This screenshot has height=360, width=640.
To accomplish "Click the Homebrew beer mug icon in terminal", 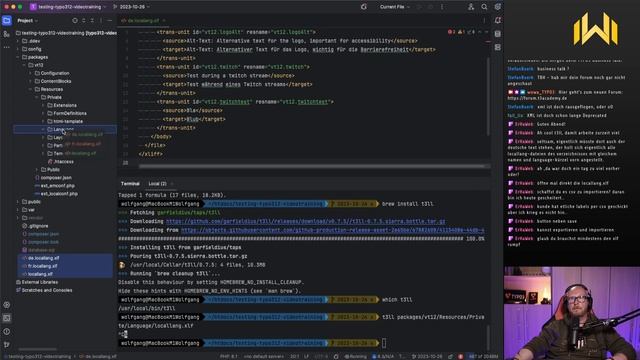I will 122,265.
